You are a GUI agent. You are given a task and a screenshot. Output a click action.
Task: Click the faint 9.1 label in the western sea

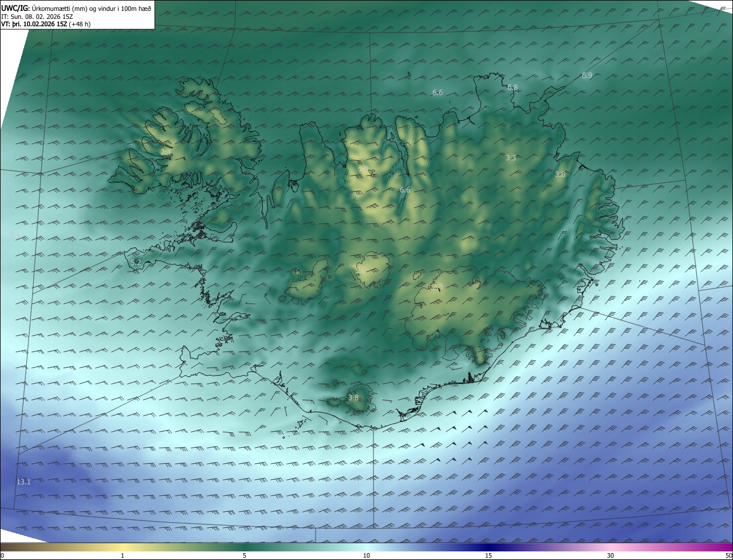pyautogui.click(x=15, y=234)
